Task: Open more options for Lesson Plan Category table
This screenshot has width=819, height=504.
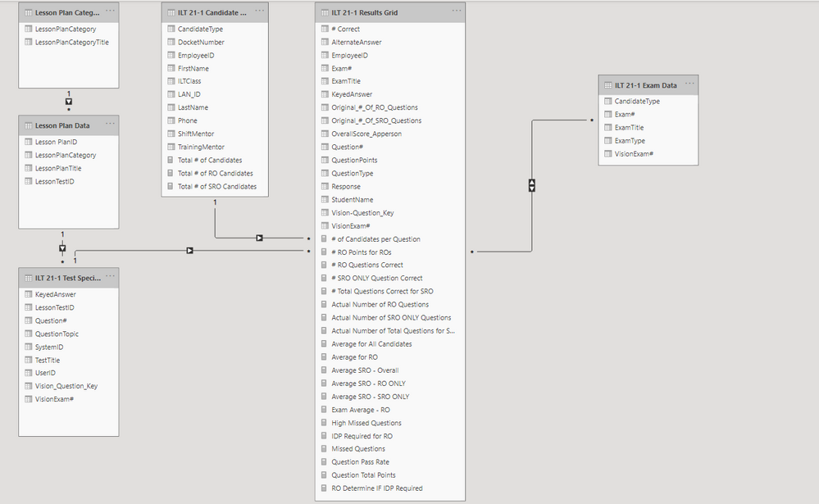Action: 110,11
